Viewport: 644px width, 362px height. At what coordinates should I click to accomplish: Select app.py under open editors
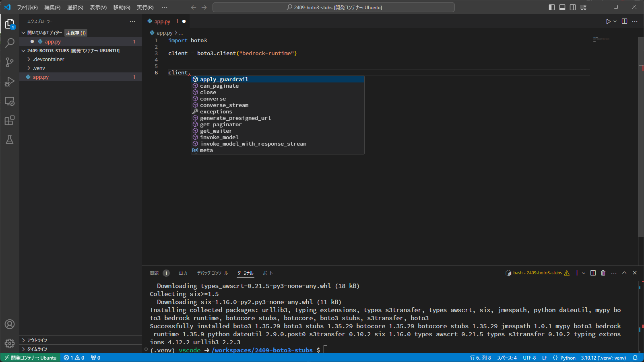click(x=80, y=41)
